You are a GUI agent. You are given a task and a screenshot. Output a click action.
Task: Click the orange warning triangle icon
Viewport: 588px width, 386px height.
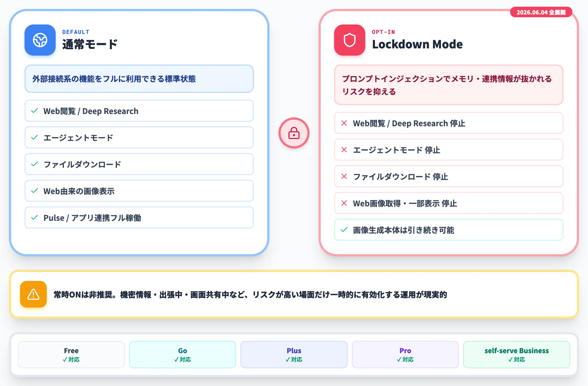coord(33,294)
